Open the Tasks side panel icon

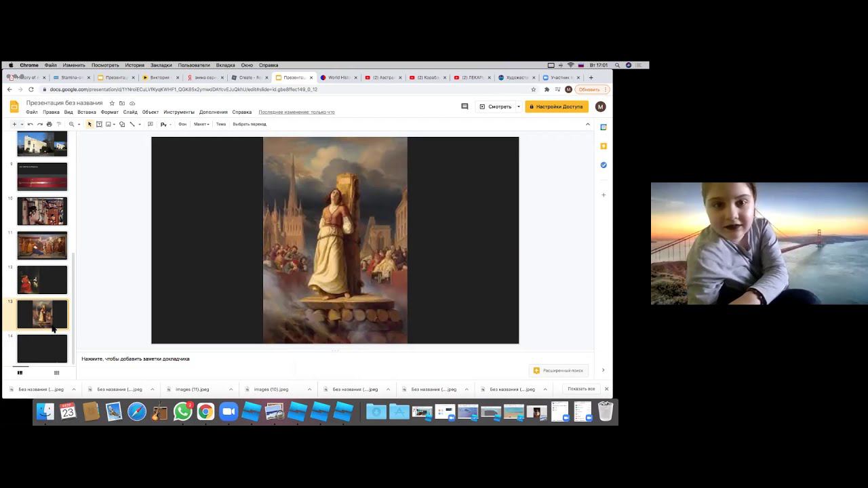pos(604,165)
